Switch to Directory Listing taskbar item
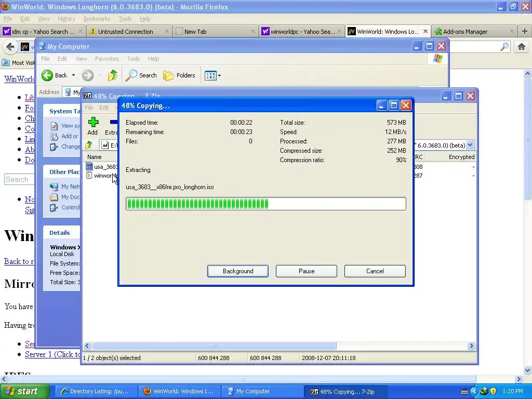This screenshot has width=532, height=399. click(96, 392)
